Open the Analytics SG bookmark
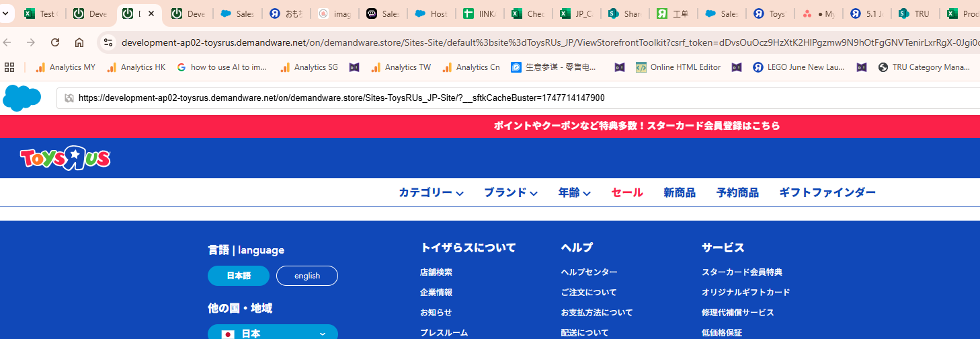 [x=309, y=67]
